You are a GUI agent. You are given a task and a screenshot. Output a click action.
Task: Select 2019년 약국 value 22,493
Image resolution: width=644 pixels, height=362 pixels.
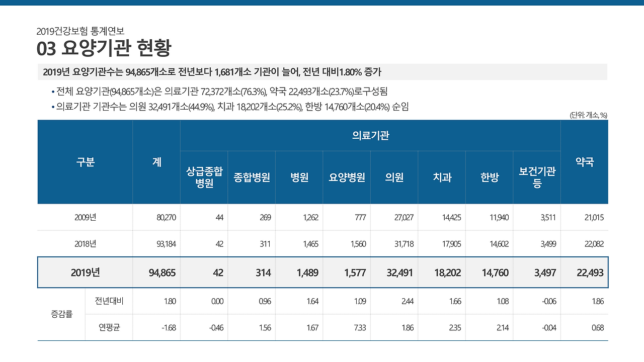point(589,273)
